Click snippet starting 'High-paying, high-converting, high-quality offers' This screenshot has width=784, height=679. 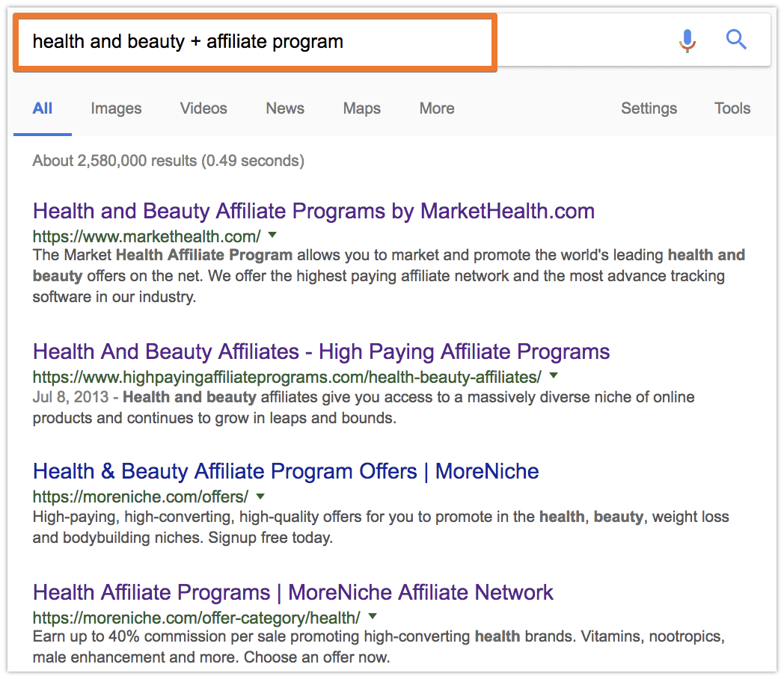(x=381, y=527)
